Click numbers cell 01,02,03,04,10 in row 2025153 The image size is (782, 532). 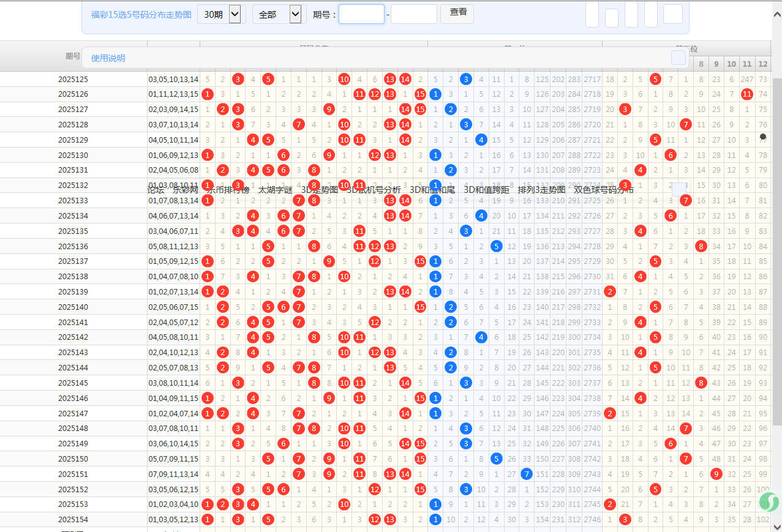point(173,504)
